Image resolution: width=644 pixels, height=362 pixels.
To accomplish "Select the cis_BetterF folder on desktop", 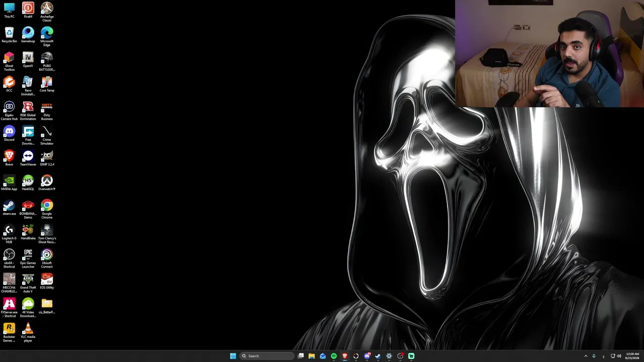I will click(x=47, y=306).
